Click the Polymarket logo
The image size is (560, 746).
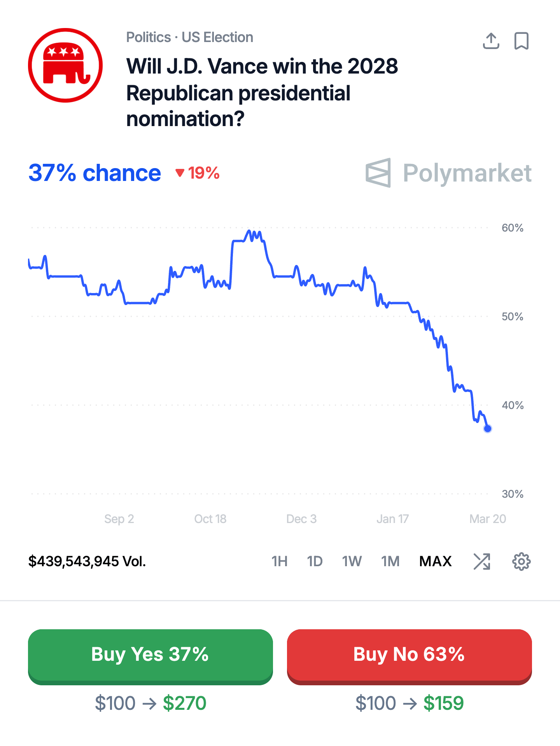point(448,173)
